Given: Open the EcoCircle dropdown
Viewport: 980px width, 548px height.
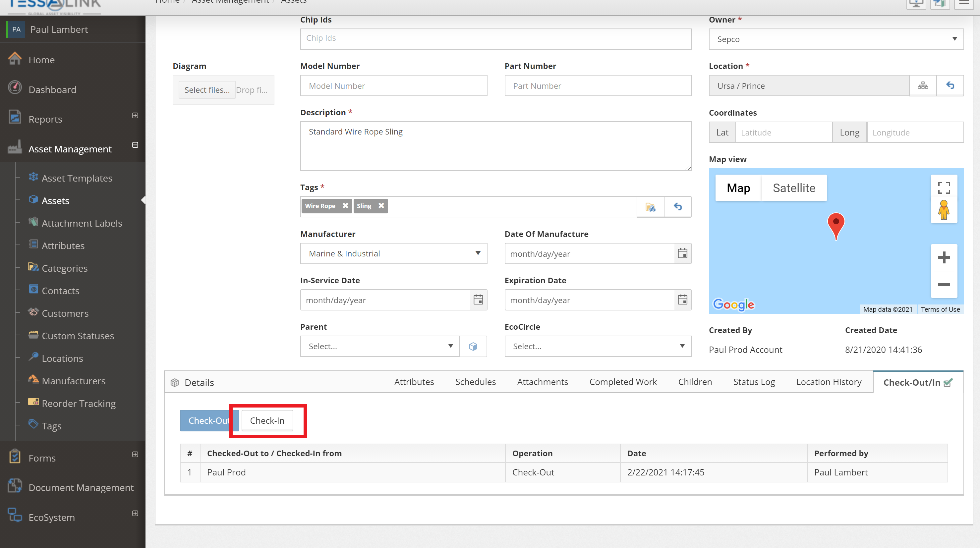Looking at the screenshot, I should tap(598, 346).
